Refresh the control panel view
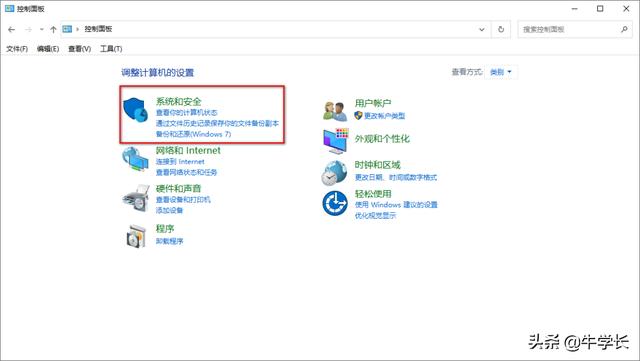Screen dimensions: 640x361 tap(501, 29)
